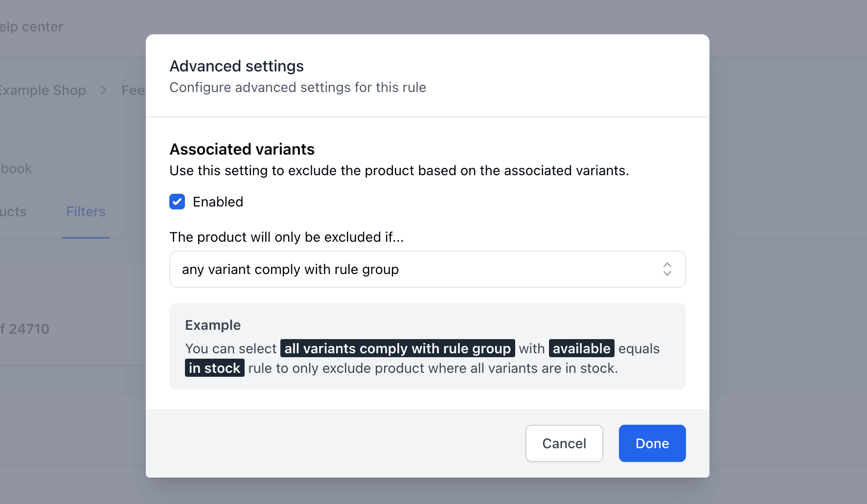867x504 pixels.
Task: Click the 24710 product count text
Action: [x=24, y=329]
